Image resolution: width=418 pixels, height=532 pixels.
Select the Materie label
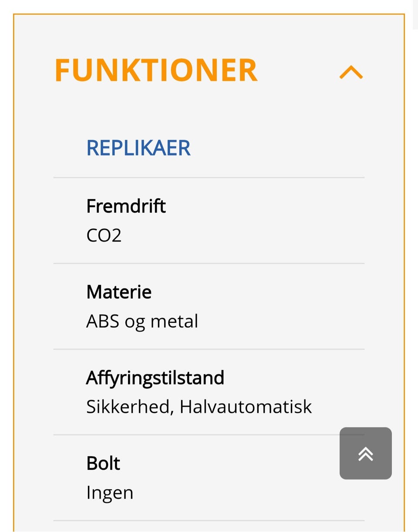click(119, 291)
